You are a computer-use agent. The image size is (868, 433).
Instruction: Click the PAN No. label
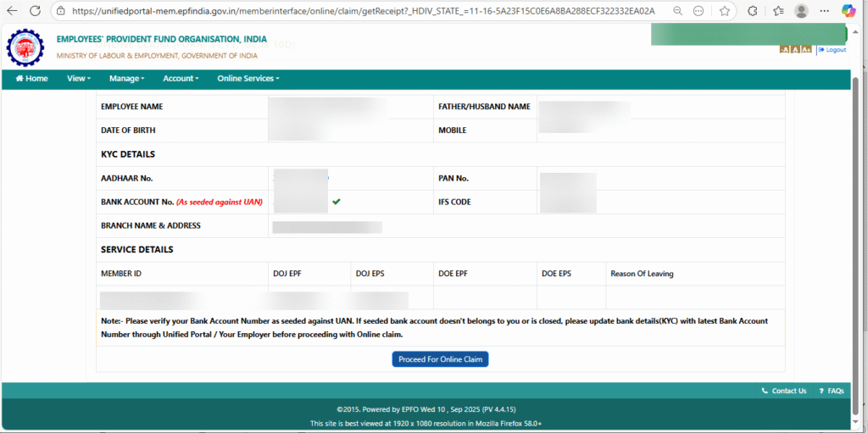pos(453,178)
